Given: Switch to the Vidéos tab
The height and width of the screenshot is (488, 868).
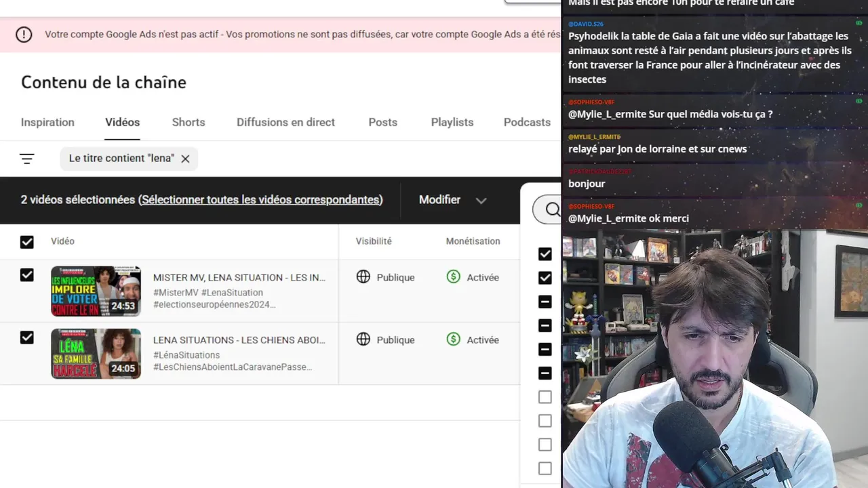Looking at the screenshot, I should (122, 122).
